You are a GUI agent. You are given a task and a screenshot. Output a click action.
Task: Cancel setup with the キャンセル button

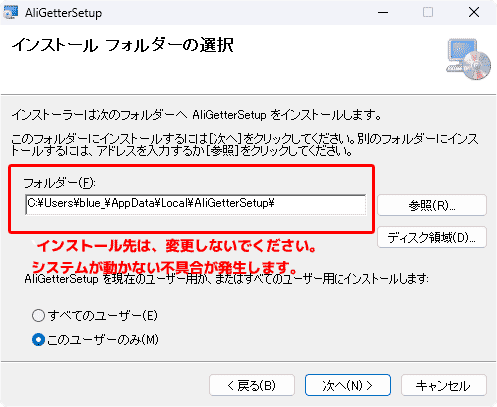point(444,385)
